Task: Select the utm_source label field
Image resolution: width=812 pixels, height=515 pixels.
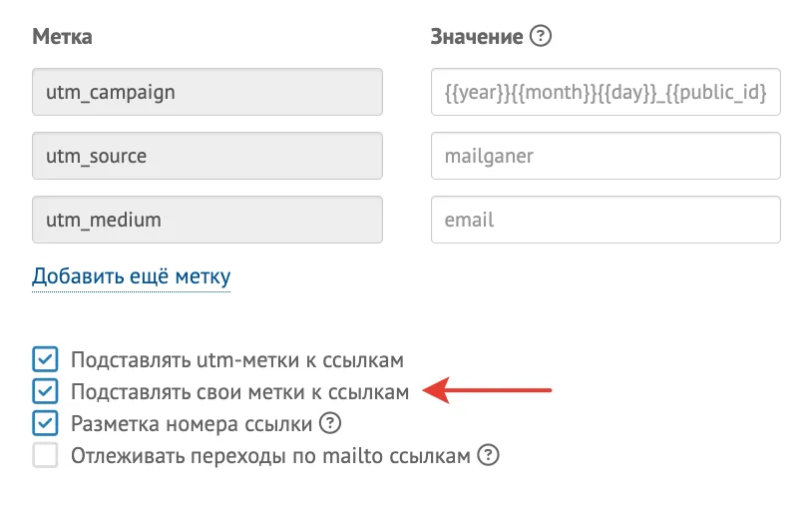Action: (207, 156)
